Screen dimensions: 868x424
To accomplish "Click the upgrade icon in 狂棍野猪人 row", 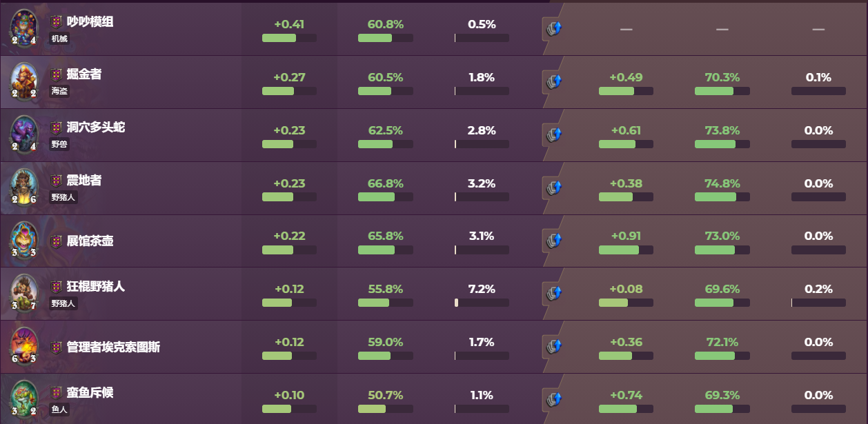I will (x=554, y=294).
